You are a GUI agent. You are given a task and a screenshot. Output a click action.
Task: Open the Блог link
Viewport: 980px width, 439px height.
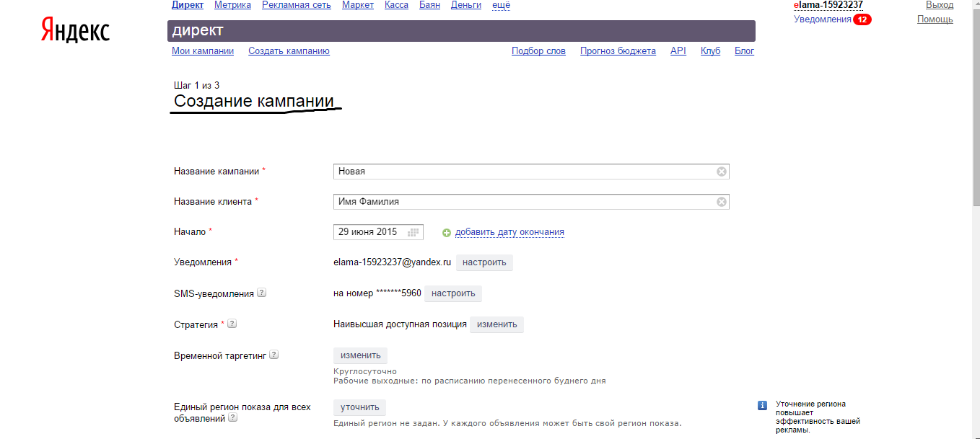pyautogui.click(x=745, y=51)
